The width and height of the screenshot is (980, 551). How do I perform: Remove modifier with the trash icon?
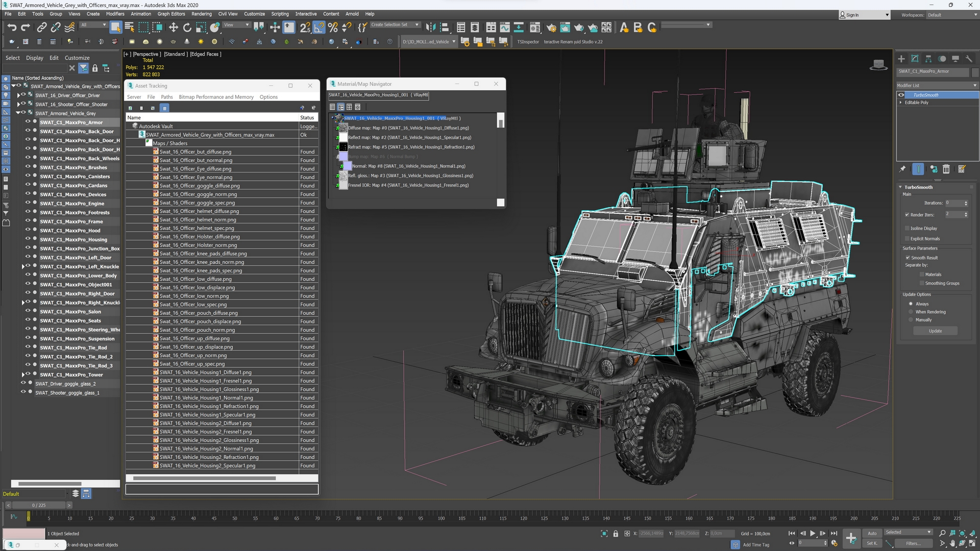coord(946,169)
